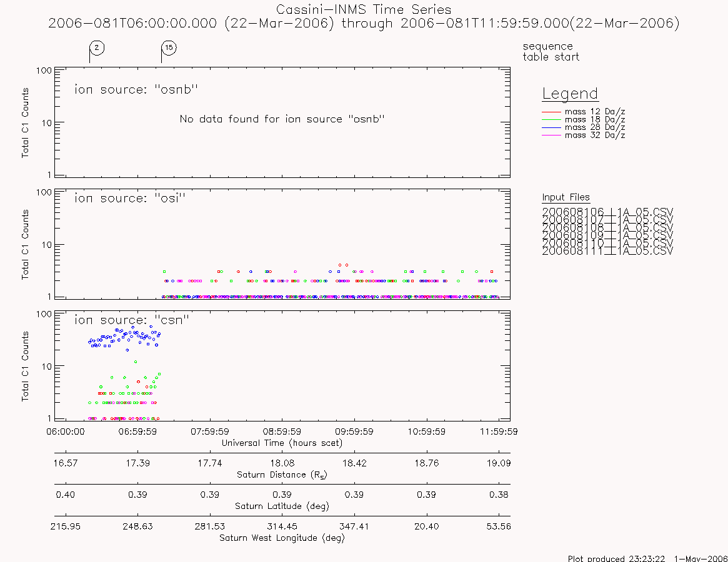Click the 'mass 18 Da/z' legend text
The width and height of the screenshot is (728, 562).
(595, 120)
